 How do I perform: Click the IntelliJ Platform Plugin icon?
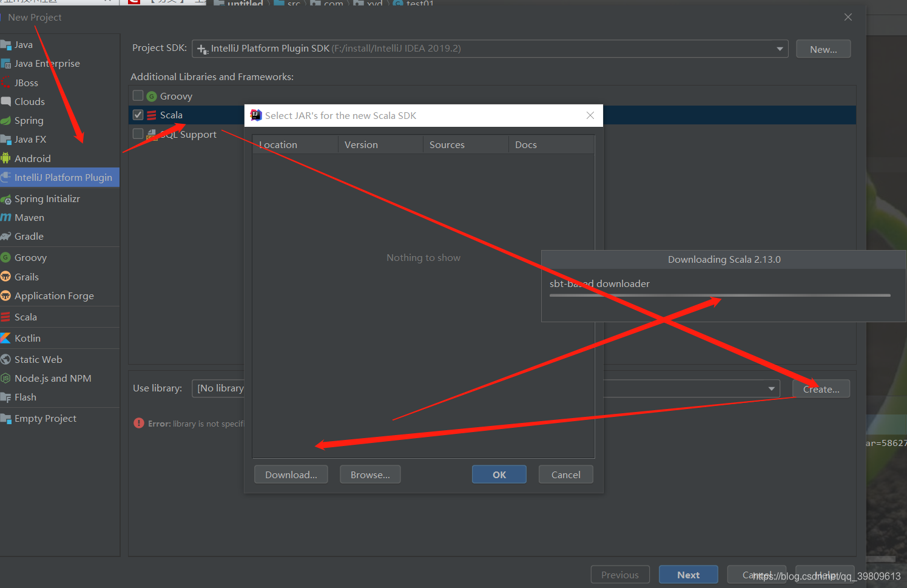[6, 177]
